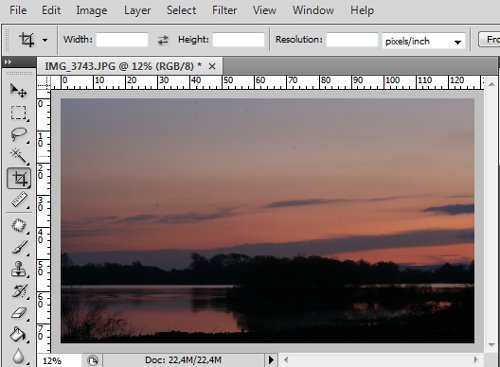The height and width of the screenshot is (367, 500).
Task: Switch to the IMG_3743.JPG document tab
Action: 123,66
